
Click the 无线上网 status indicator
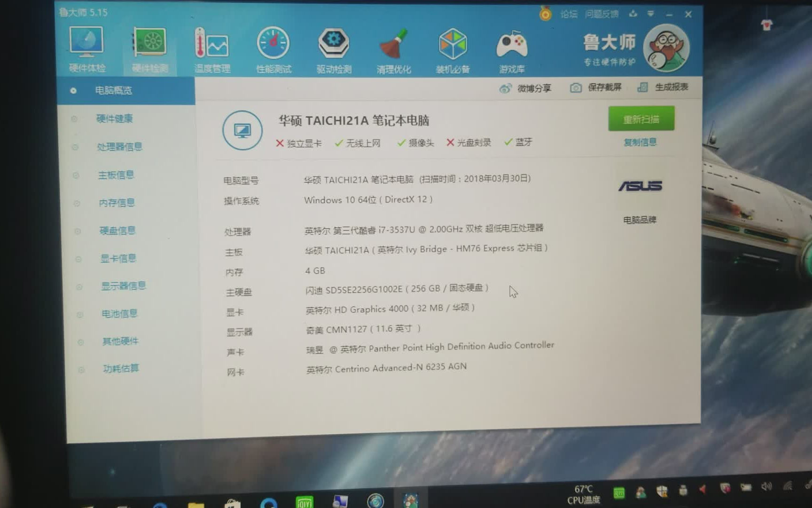[x=358, y=143]
